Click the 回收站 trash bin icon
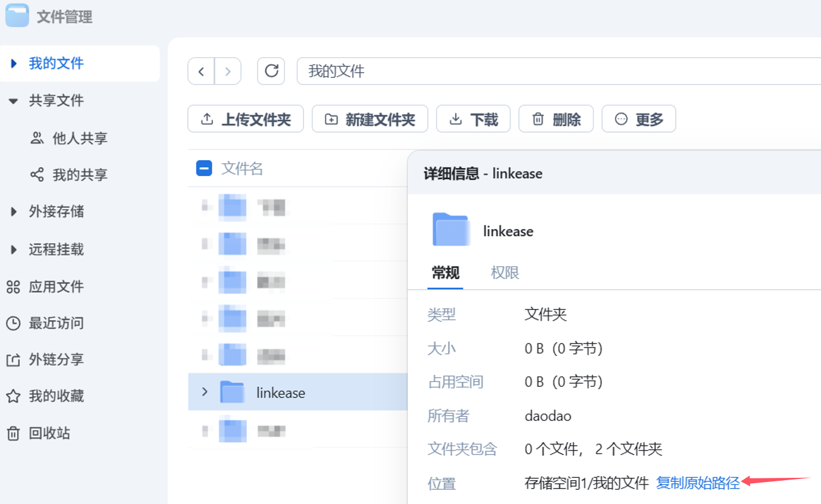Screen dimensions: 821x504 click(x=13, y=433)
